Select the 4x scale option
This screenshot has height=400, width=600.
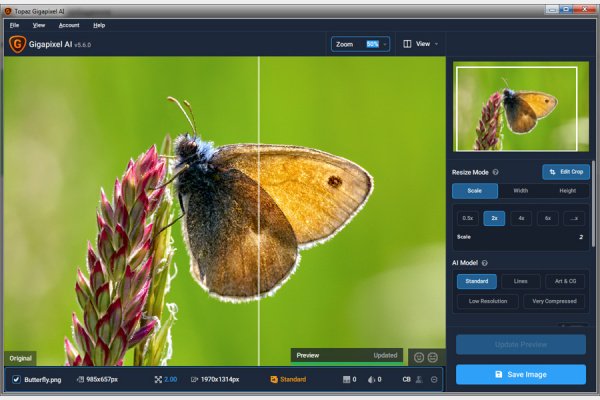coord(521,218)
